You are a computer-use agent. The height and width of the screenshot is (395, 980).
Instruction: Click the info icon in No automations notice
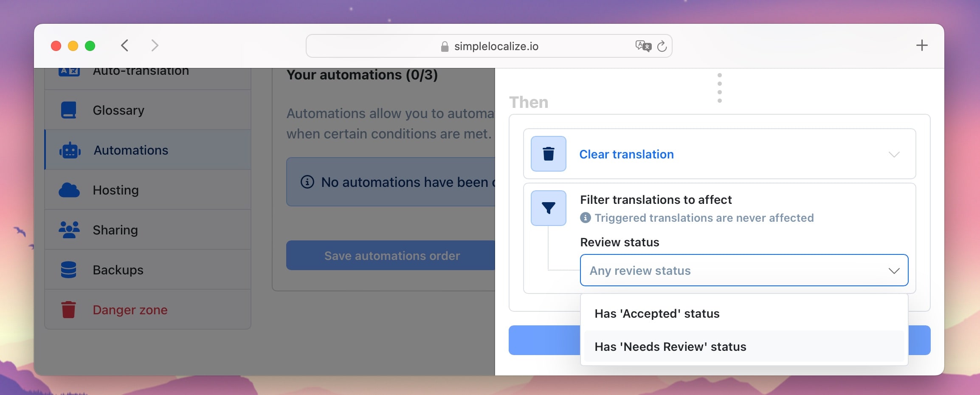pyautogui.click(x=307, y=182)
